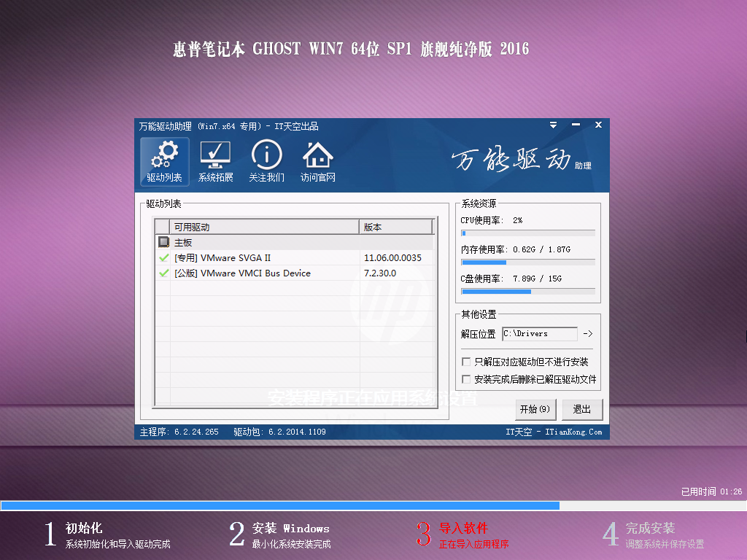Screen dimensions: 747x560
Task: Click the 已用时间 01:26 timer text
Action: tap(711, 491)
